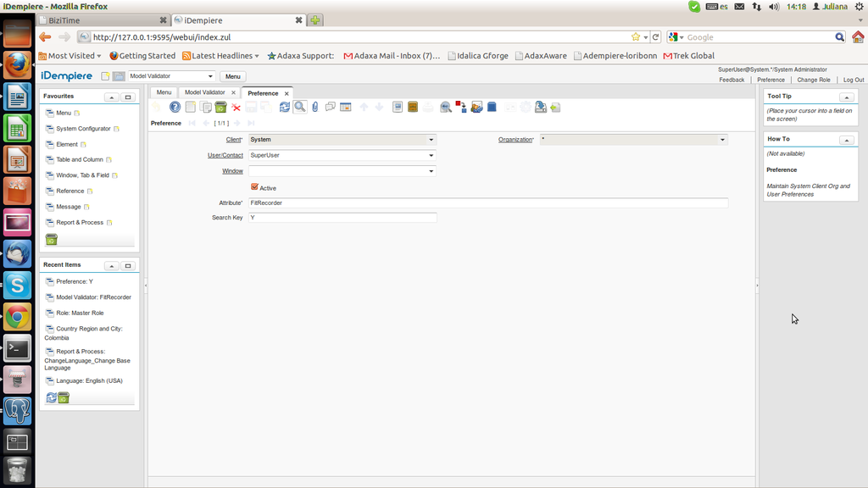Click the Attribute text field
The height and width of the screenshot is (488, 868).
487,203
